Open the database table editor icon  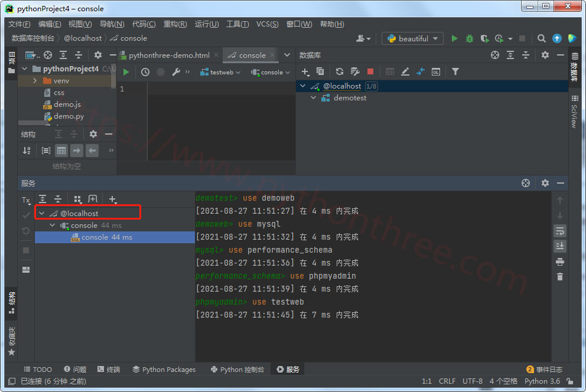tap(389, 71)
